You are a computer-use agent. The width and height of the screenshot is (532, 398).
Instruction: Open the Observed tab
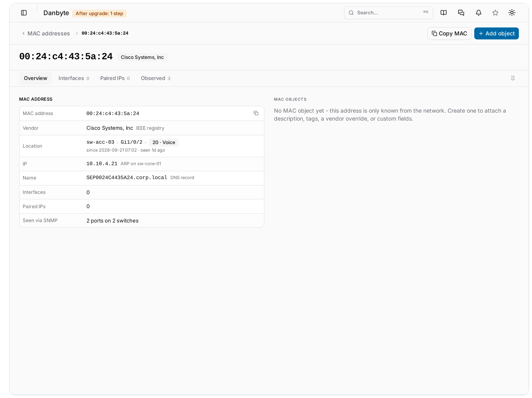click(156, 78)
